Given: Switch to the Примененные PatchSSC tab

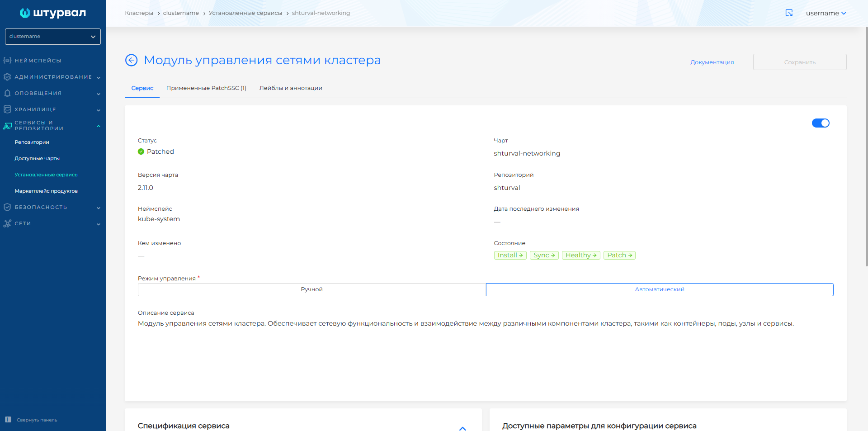Looking at the screenshot, I should pos(206,88).
